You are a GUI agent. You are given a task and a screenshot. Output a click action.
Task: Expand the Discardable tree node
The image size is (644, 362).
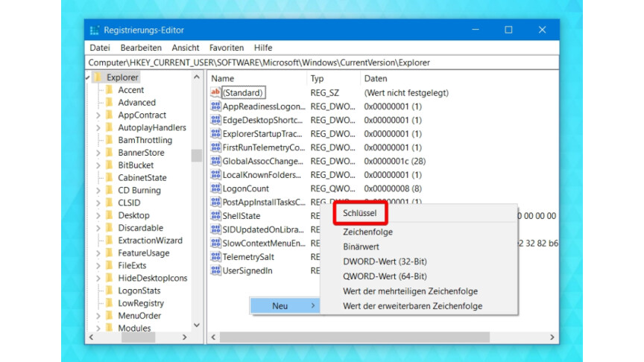(x=98, y=228)
